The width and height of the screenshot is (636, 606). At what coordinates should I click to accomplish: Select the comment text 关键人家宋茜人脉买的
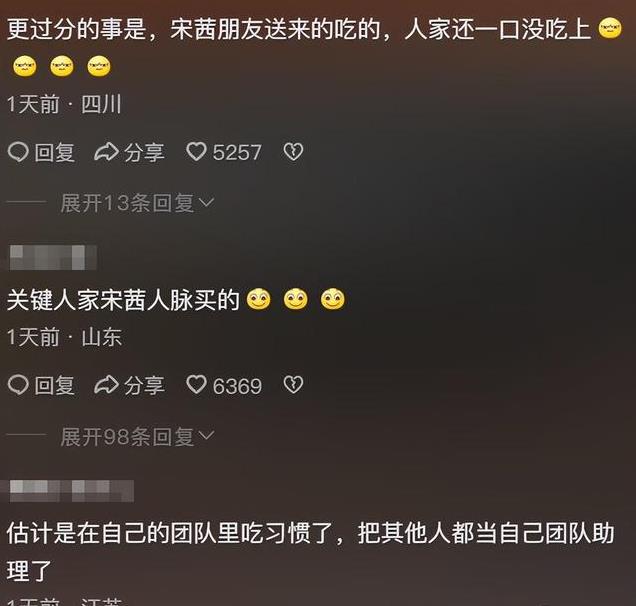(x=123, y=300)
